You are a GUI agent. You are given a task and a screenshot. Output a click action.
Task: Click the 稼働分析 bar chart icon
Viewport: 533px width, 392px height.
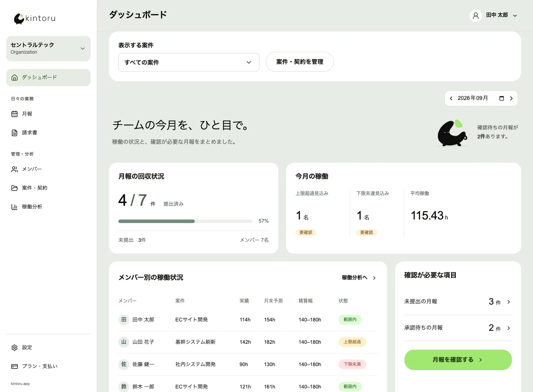tap(15, 207)
